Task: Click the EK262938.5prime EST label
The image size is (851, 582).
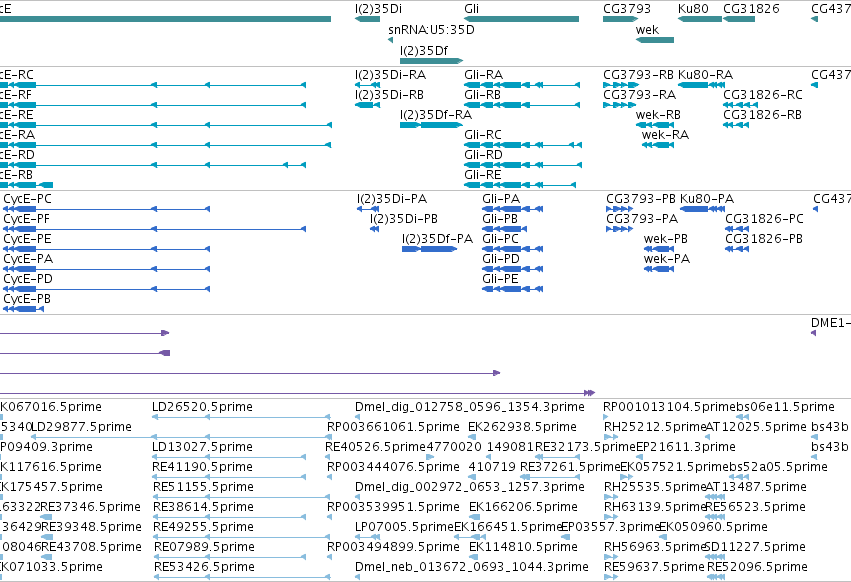Action: tap(522, 427)
